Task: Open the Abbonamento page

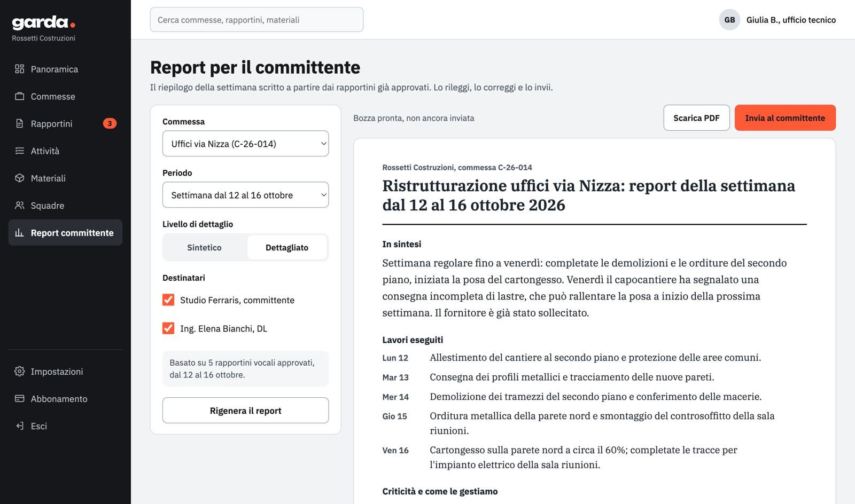Action: point(65,398)
